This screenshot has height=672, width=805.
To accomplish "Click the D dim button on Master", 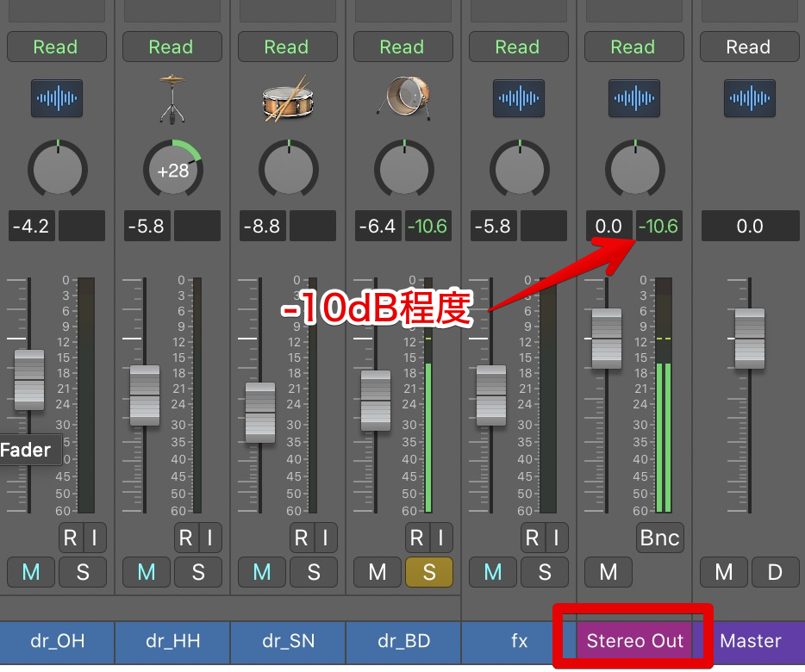I will click(x=774, y=572).
